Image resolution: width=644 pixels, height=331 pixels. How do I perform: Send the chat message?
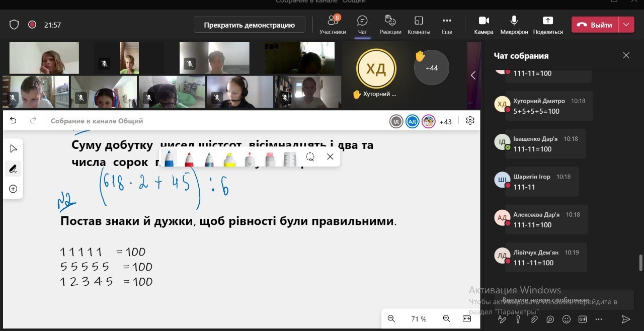[x=626, y=319]
